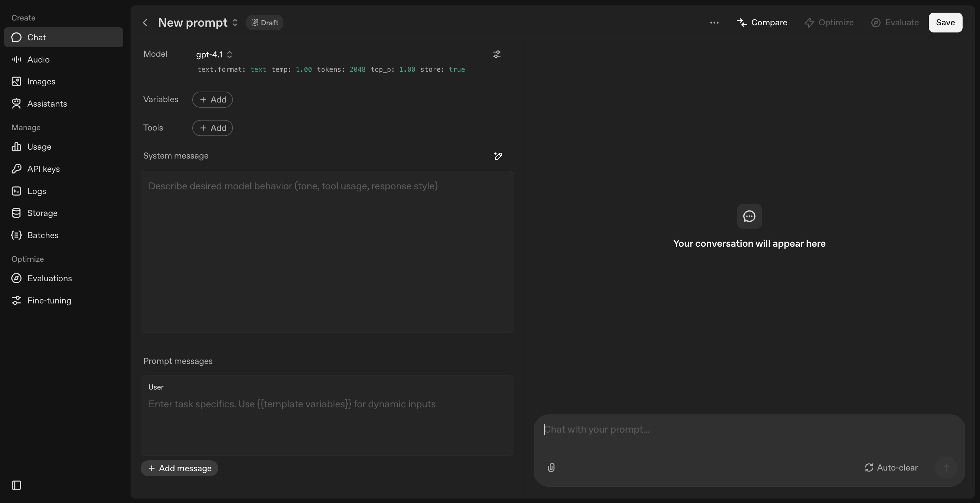The image size is (980, 503).
Task: Open the gpt-4.1 model dropdown
Action: click(214, 54)
